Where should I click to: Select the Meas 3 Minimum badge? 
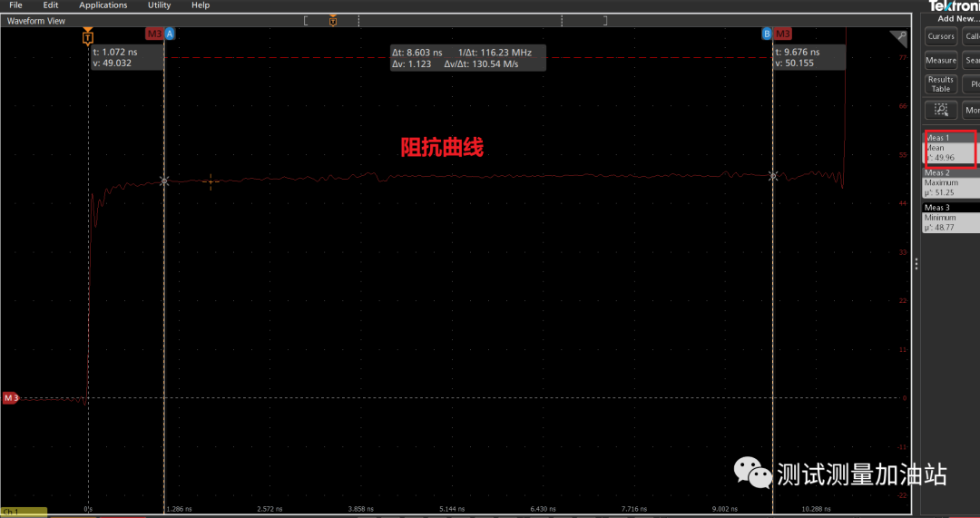951,218
